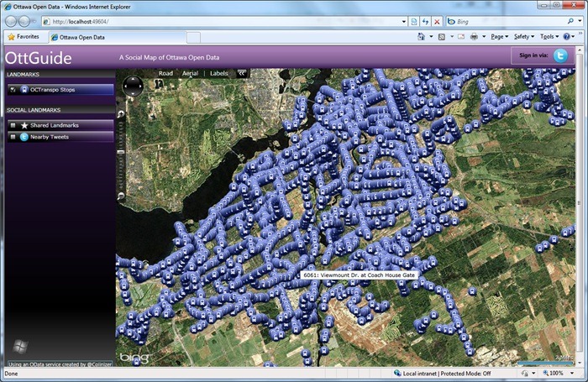
Task: Collapse the map mode bar with double chevron
Action: coord(242,73)
